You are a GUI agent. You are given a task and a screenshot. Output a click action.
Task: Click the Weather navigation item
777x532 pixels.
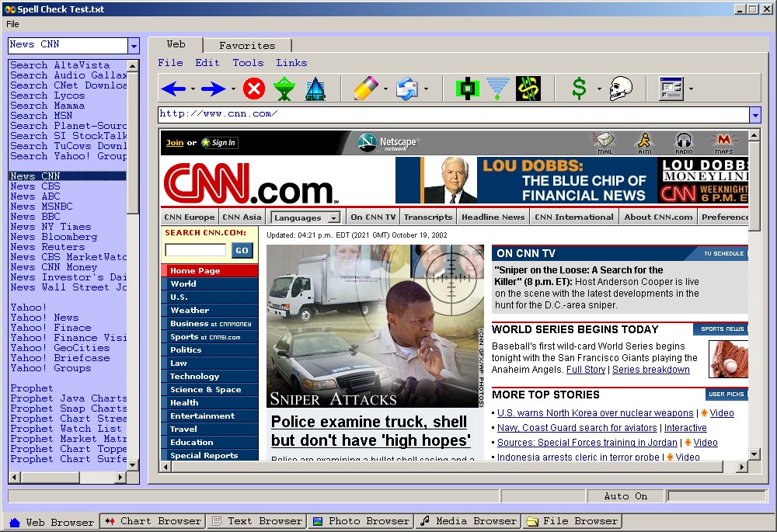coord(209,310)
